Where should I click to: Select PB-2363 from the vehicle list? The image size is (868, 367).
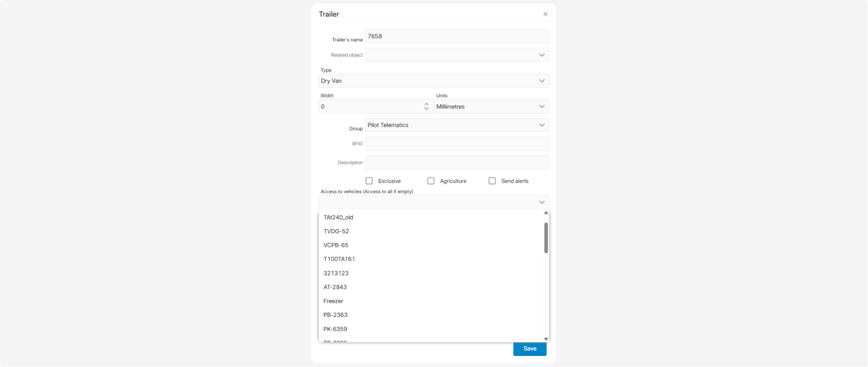click(x=431, y=315)
